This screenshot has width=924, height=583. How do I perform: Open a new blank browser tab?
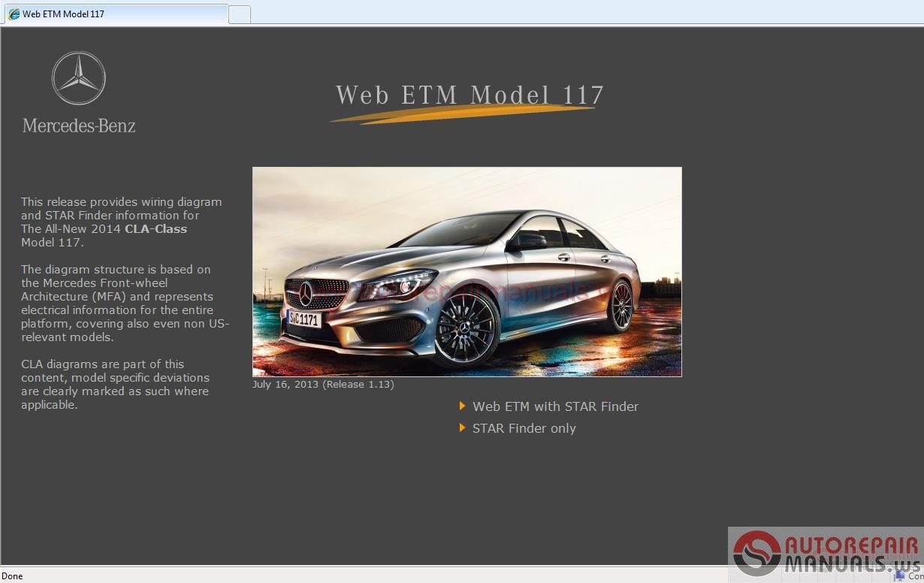tap(240, 14)
